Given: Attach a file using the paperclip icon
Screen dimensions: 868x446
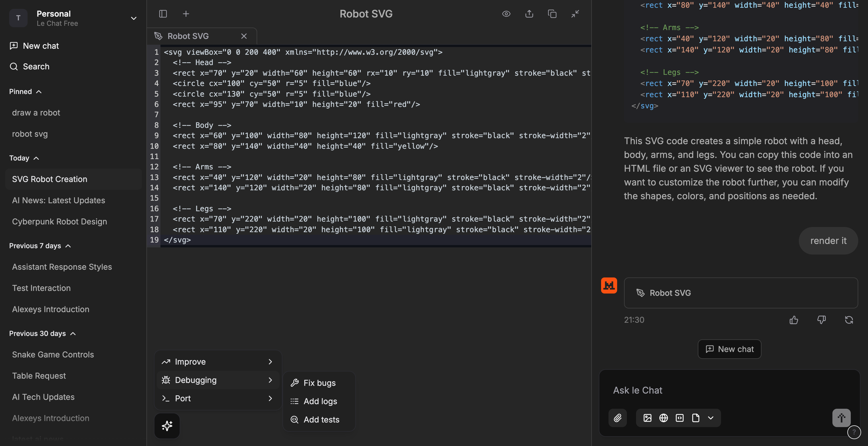Looking at the screenshot, I should pos(618,418).
